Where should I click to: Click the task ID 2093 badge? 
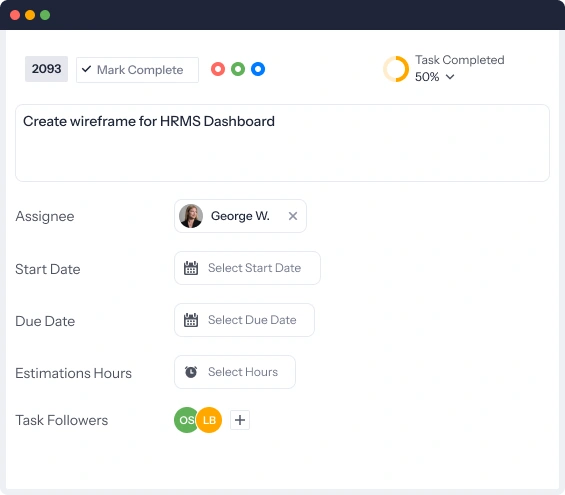tap(46, 69)
